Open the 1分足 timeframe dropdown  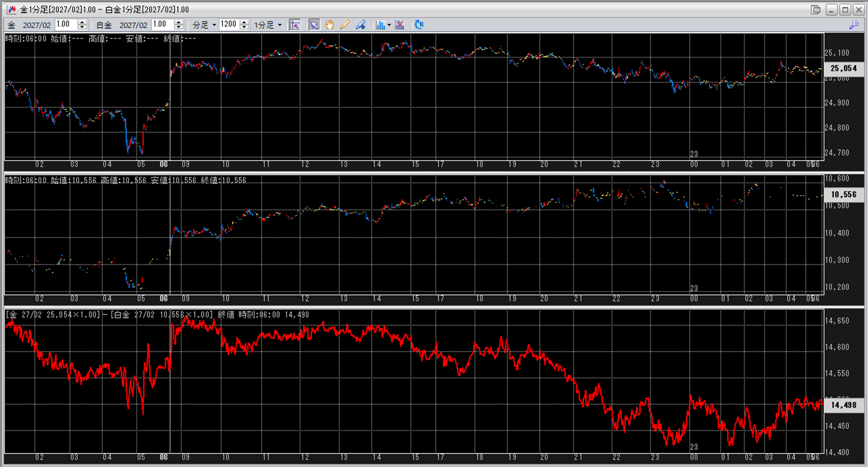click(x=268, y=25)
